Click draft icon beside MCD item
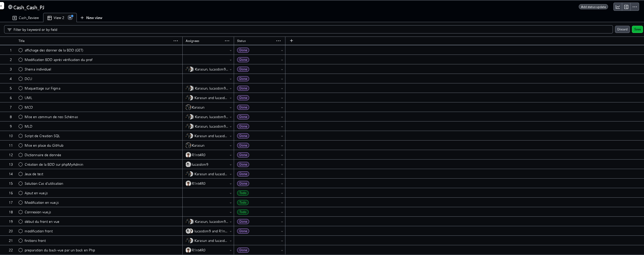644x255 pixels. (x=21, y=107)
